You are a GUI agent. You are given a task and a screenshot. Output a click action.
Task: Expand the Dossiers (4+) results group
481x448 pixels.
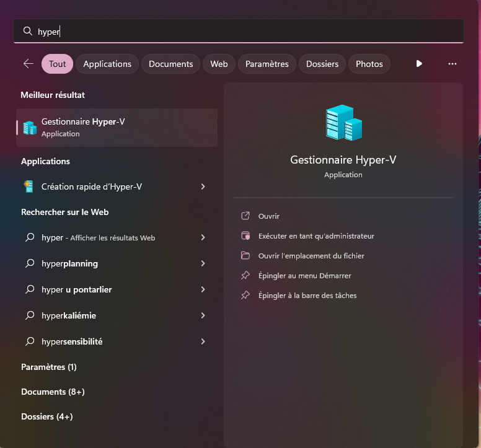pos(47,417)
